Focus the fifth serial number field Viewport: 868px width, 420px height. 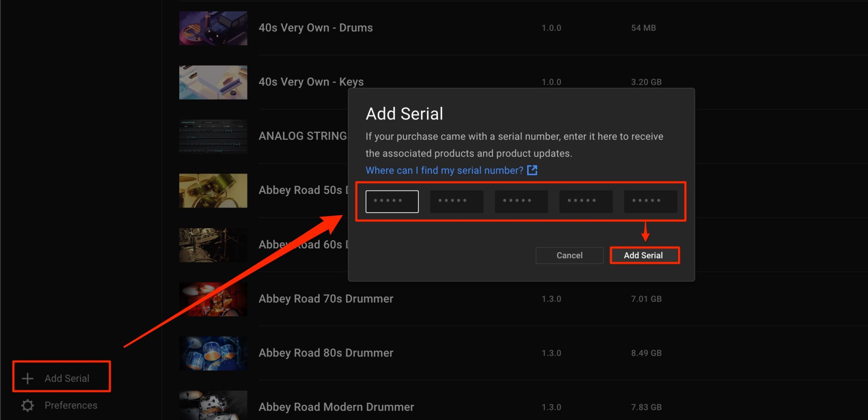650,202
